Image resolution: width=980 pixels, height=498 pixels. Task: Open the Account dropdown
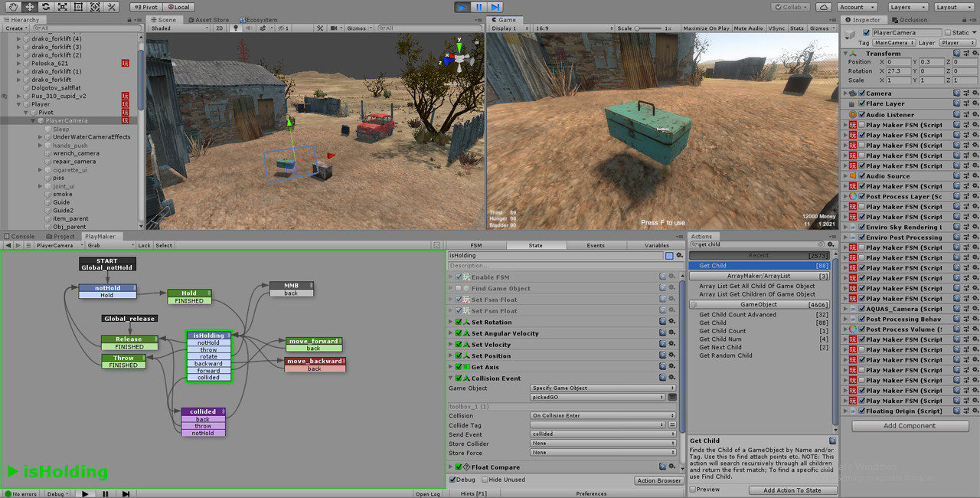click(857, 7)
